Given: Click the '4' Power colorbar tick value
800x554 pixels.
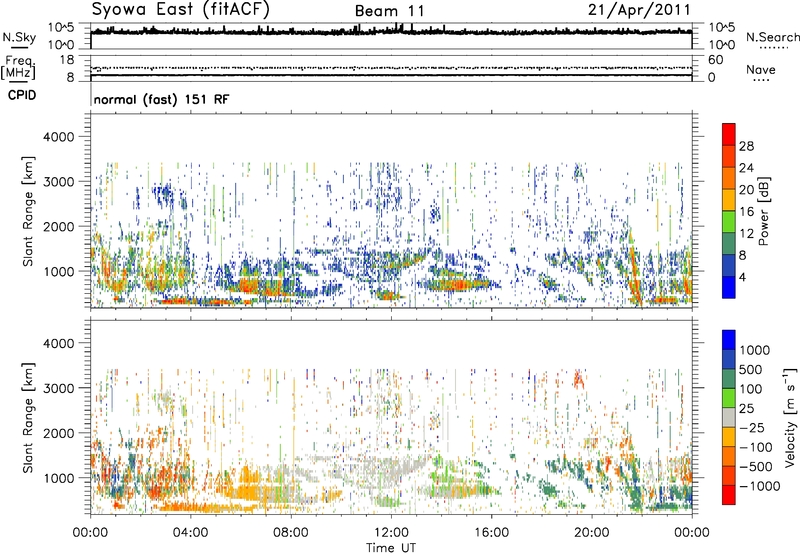Looking at the screenshot, I should coord(742,277).
